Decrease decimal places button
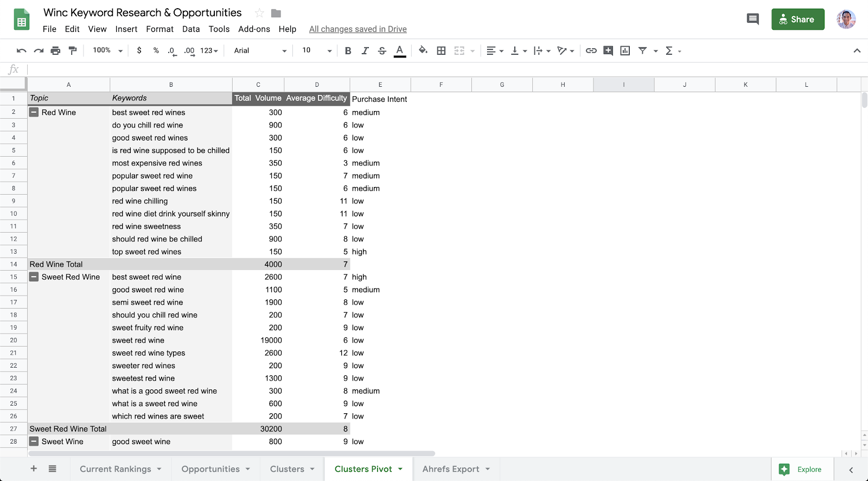 (172, 51)
